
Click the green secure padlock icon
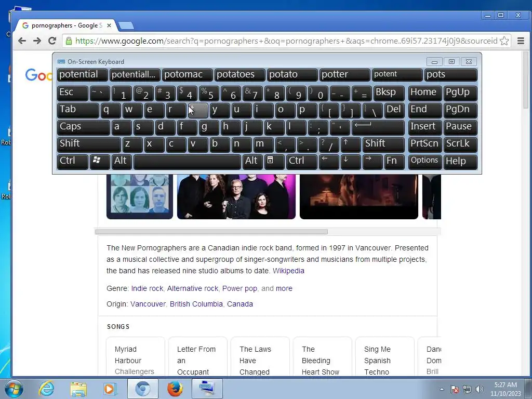(x=69, y=41)
